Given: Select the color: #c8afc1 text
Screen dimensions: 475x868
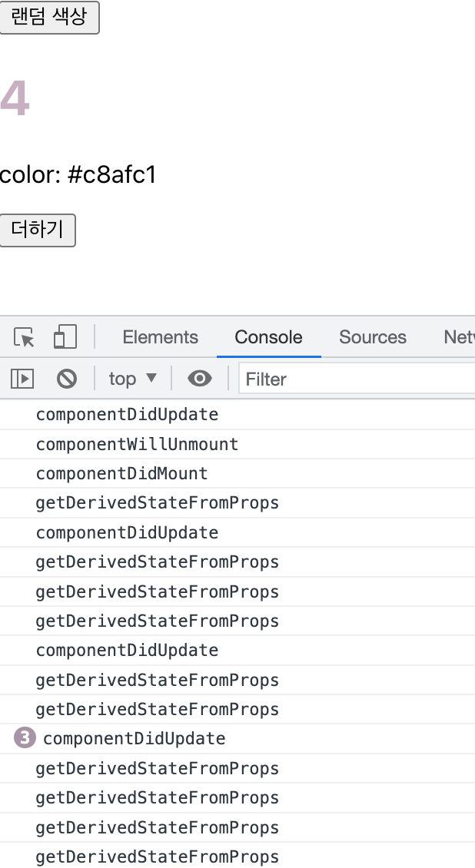Looking at the screenshot, I should coord(78,175).
